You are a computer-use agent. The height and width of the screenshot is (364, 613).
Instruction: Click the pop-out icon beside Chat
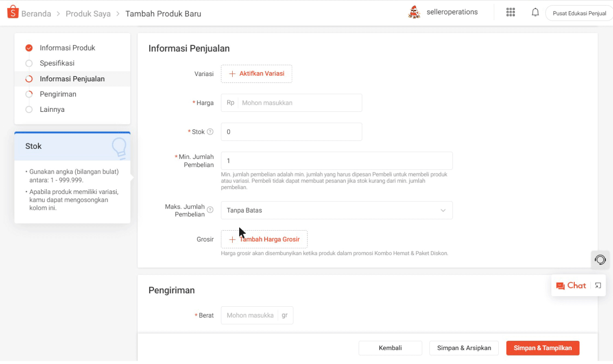coord(598,286)
